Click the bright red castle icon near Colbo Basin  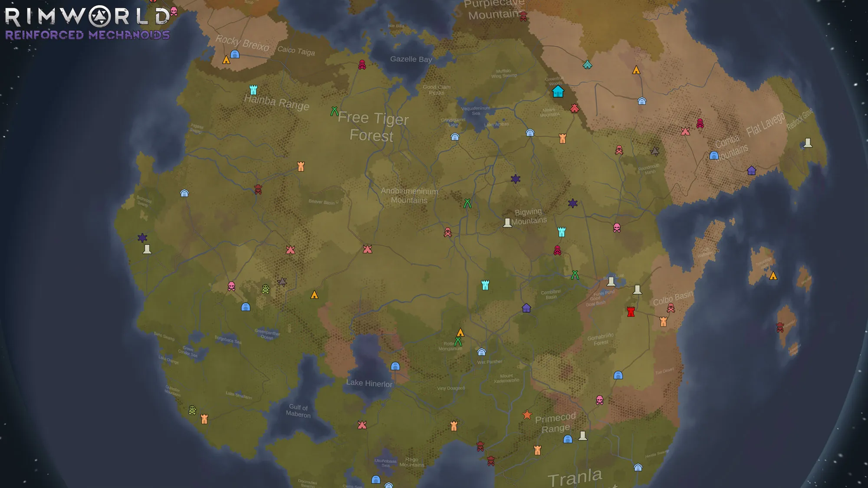pyautogui.click(x=631, y=311)
